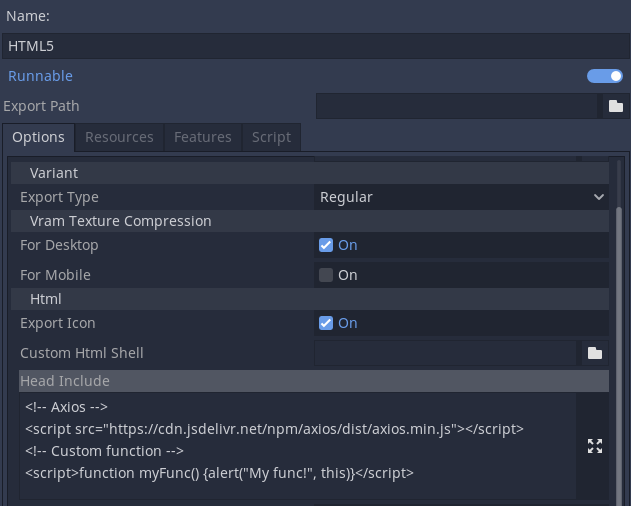
Task: Click the Name input field containing HTML5
Action: [x=315, y=46]
